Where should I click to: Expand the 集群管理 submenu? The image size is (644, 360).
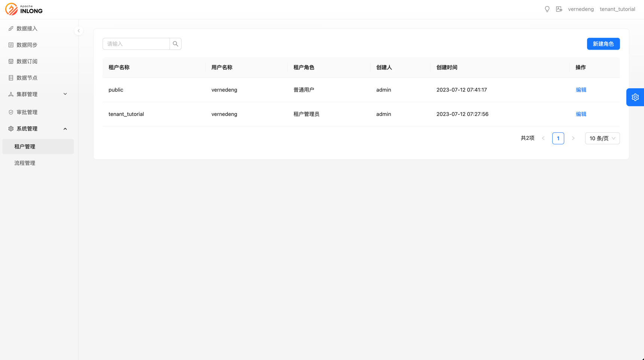click(37, 94)
